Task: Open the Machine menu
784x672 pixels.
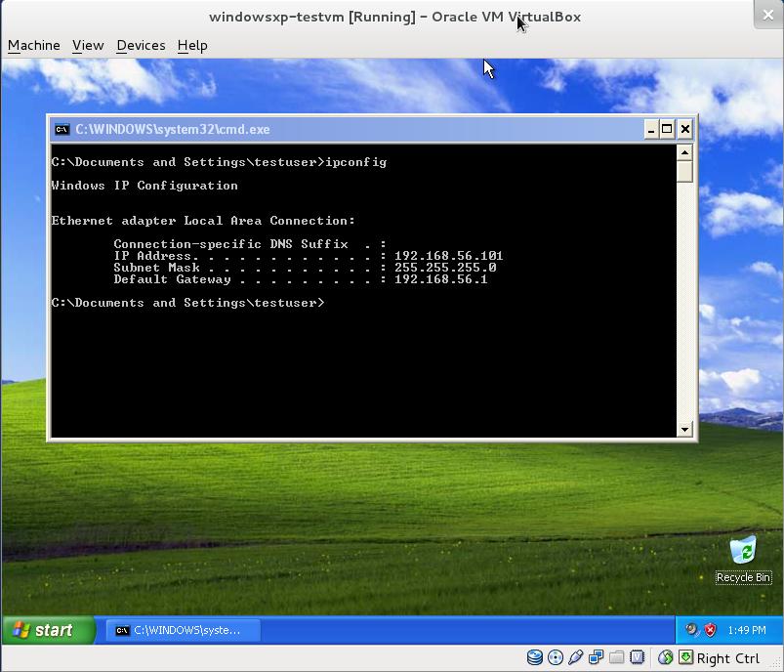Action: tap(34, 45)
